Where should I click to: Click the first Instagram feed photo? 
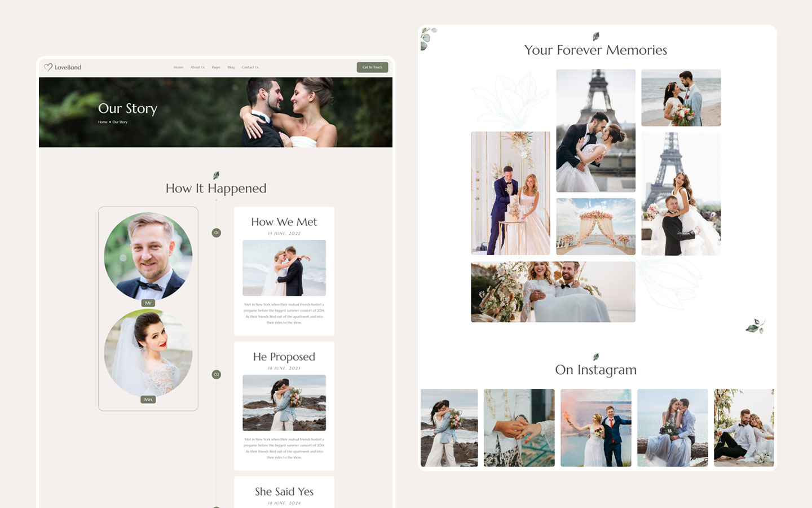[x=449, y=427]
